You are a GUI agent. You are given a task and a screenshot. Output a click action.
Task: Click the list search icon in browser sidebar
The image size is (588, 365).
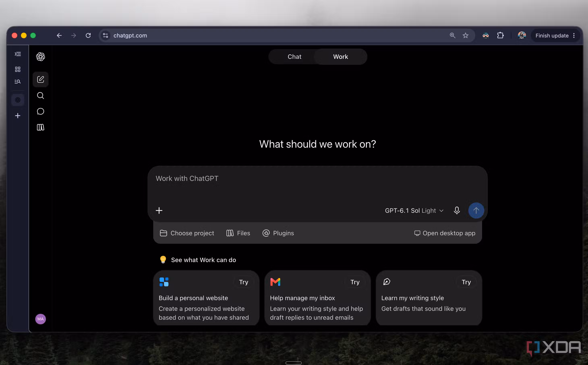(x=18, y=82)
